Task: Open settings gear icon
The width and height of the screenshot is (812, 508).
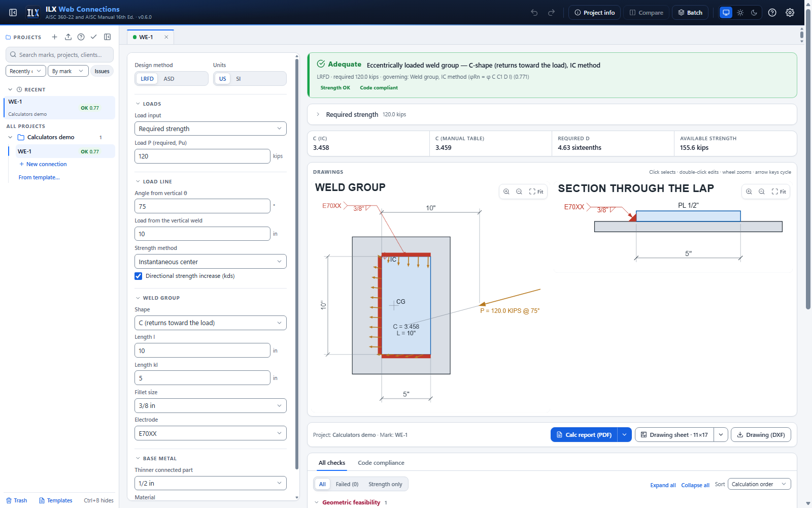Action: pyautogui.click(x=790, y=13)
